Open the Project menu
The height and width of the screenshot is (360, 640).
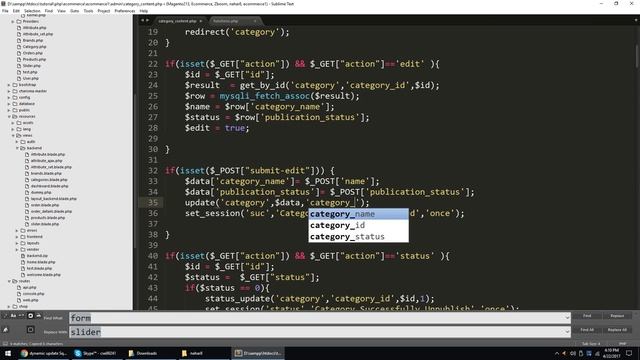click(104, 11)
